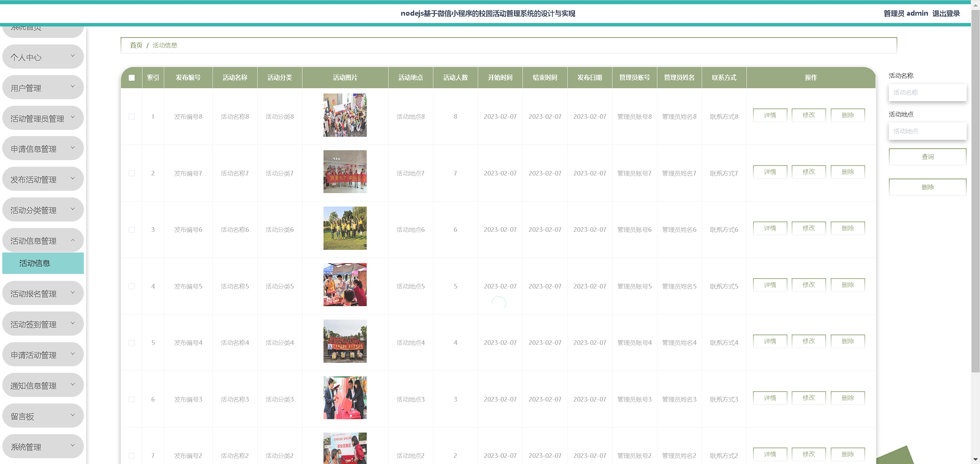Toggle select-all checkbox in table header
This screenshot has height=464, width=980.
click(132, 78)
